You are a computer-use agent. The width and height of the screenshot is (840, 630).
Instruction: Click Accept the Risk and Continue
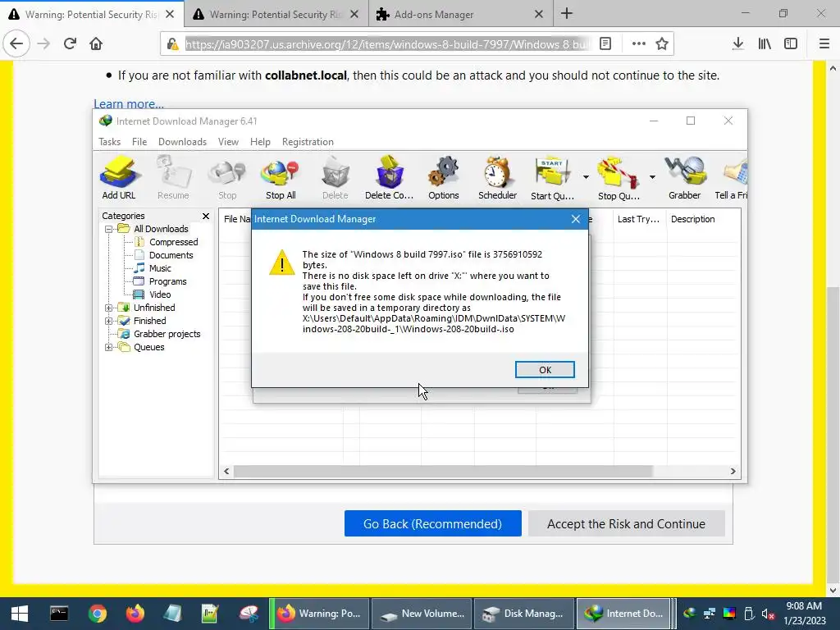point(626,523)
